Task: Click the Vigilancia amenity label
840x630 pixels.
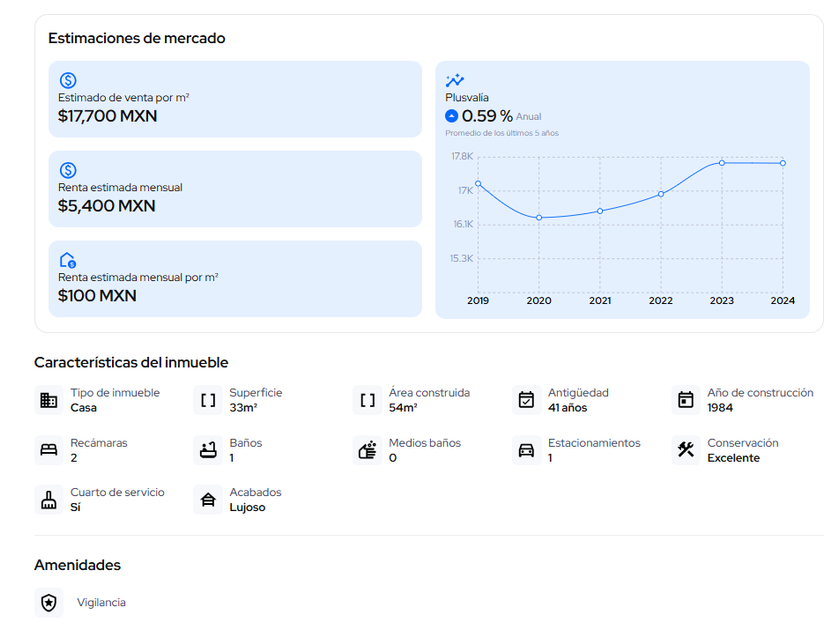Action: tap(101, 603)
